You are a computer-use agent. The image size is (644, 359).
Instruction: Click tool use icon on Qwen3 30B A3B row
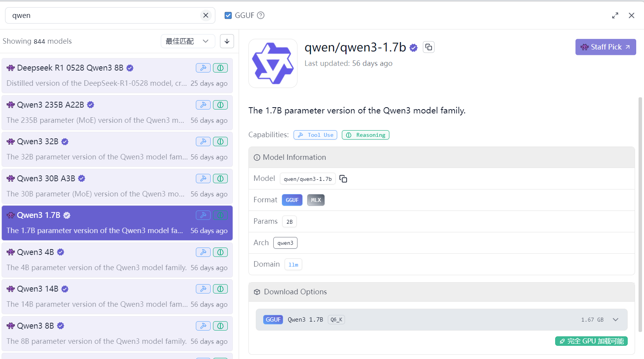(x=203, y=179)
